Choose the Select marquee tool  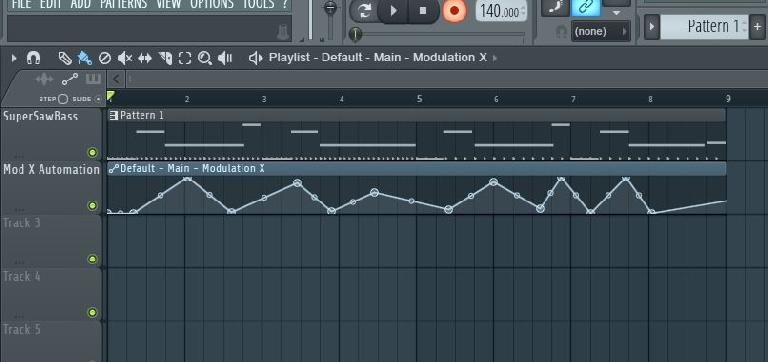(x=185, y=58)
